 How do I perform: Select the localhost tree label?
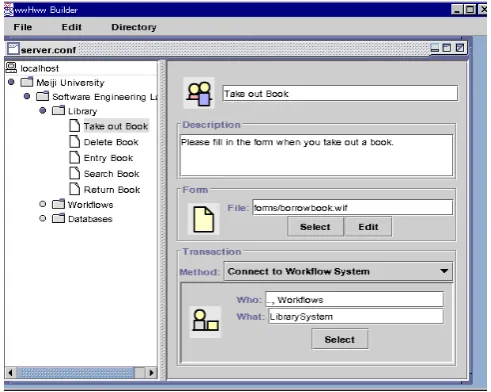point(40,68)
